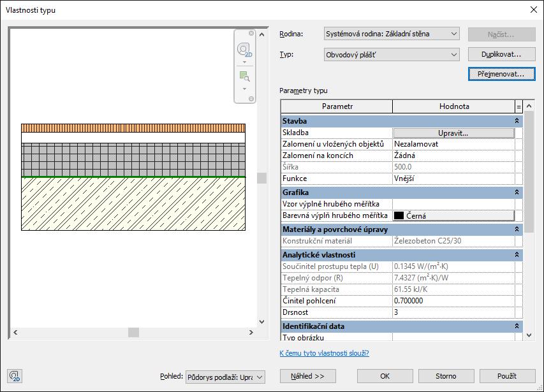Click preview horizontal scroll left arrow

pyautogui.click(x=15, y=332)
